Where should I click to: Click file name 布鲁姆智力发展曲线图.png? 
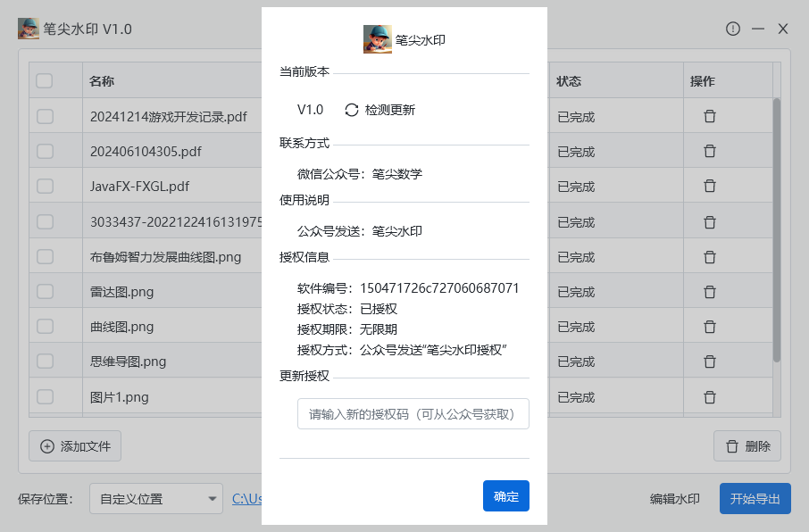click(165, 256)
